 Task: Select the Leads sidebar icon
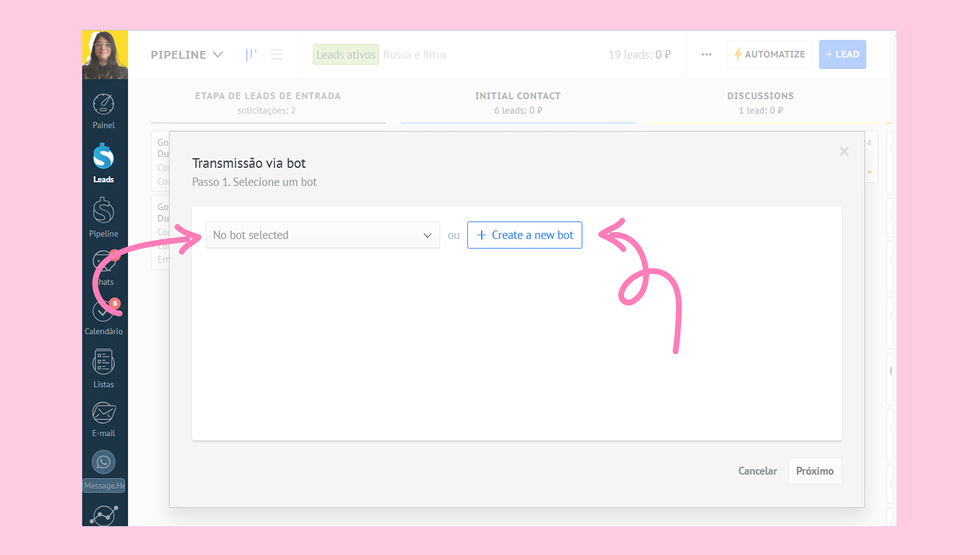click(103, 156)
